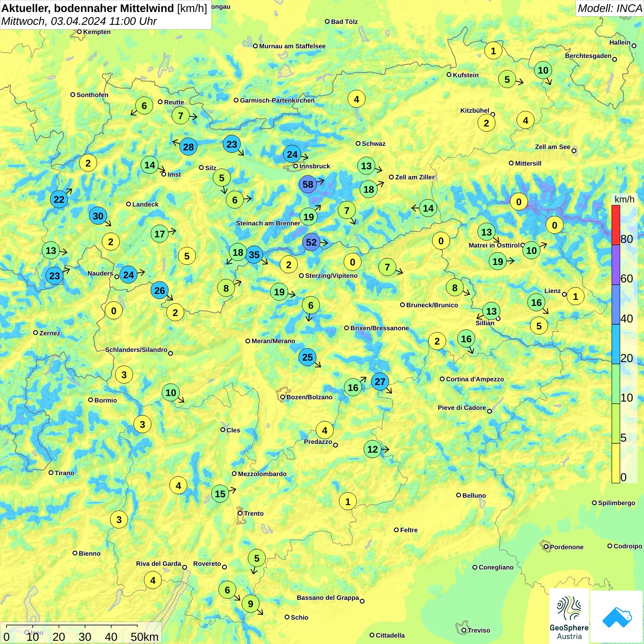
Task: Select the 9 km/h wind marker
Action: [250, 604]
